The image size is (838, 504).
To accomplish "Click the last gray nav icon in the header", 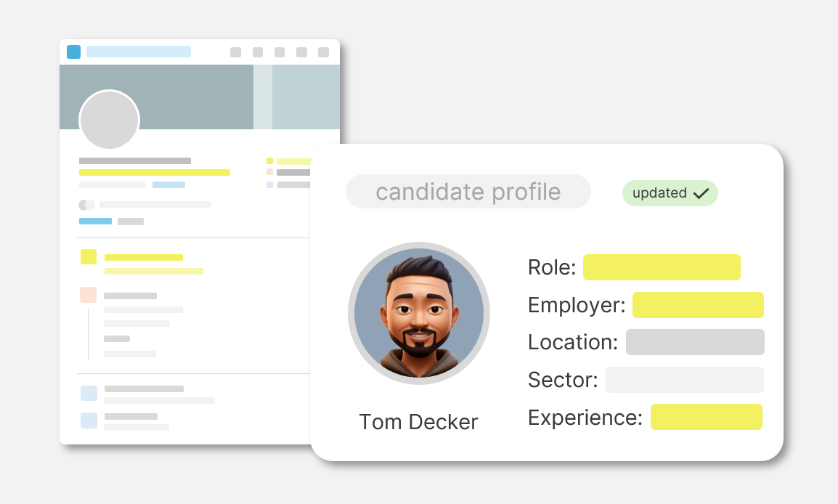I will tap(323, 52).
